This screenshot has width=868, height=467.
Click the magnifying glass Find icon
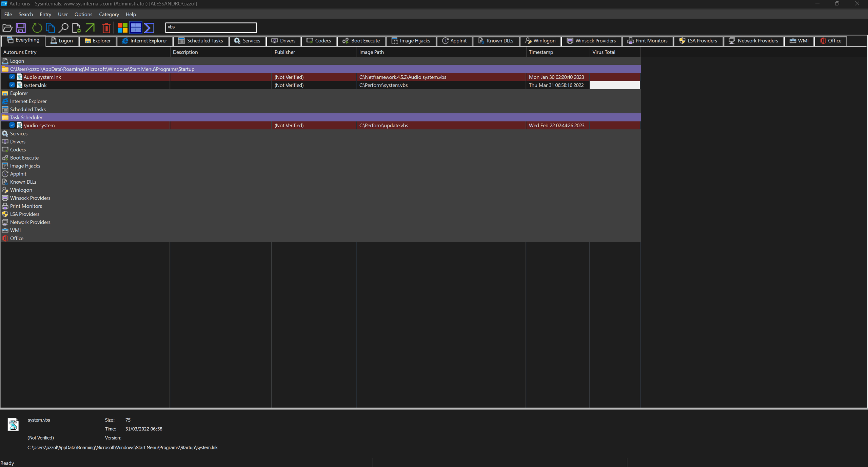tap(63, 28)
